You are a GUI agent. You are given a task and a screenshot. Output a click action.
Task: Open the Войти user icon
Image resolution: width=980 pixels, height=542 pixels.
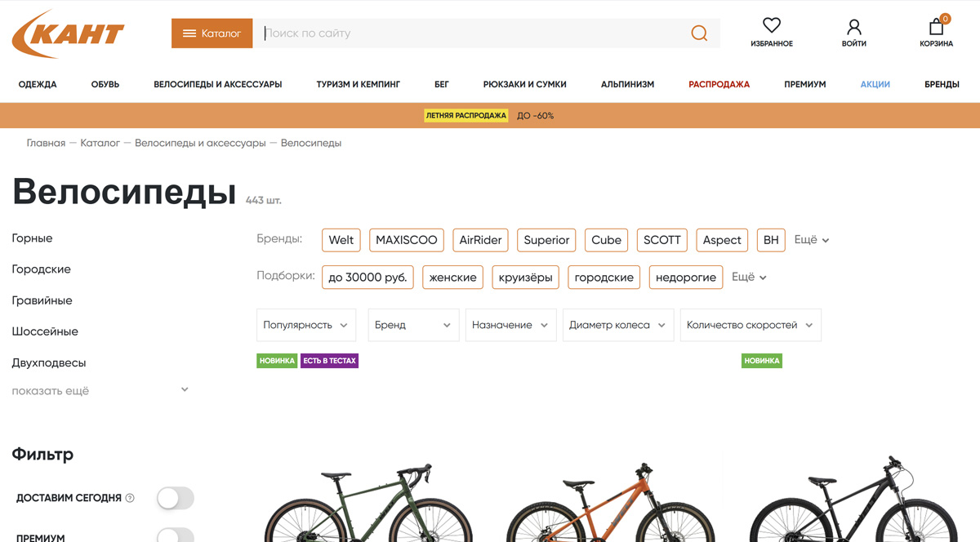854,27
